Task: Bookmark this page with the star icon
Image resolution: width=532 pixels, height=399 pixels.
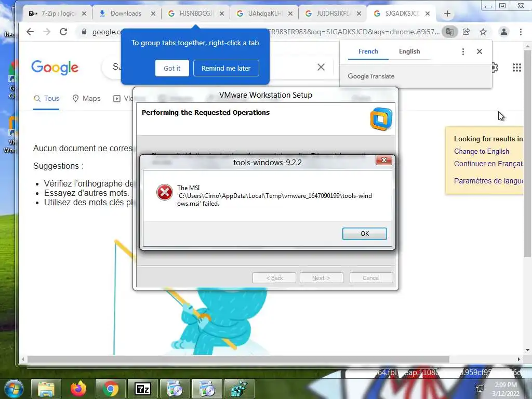Action: (483, 32)
